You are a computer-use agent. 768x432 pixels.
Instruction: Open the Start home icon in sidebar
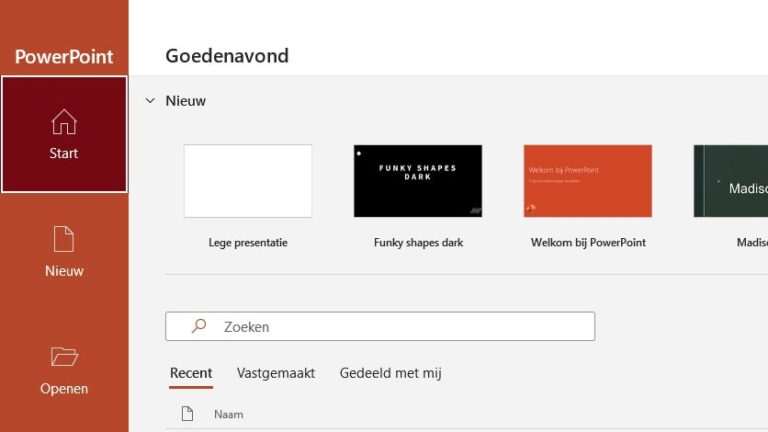pos(64,122)
